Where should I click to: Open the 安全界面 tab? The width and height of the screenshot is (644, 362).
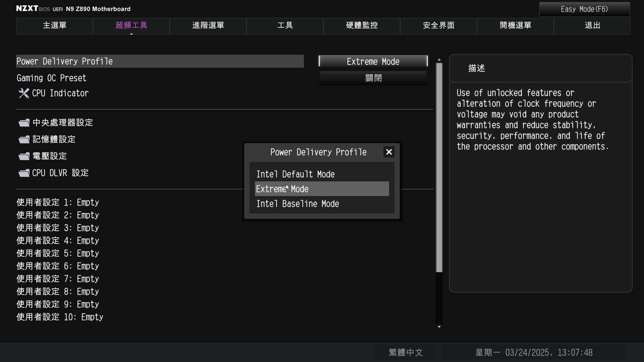439,26
